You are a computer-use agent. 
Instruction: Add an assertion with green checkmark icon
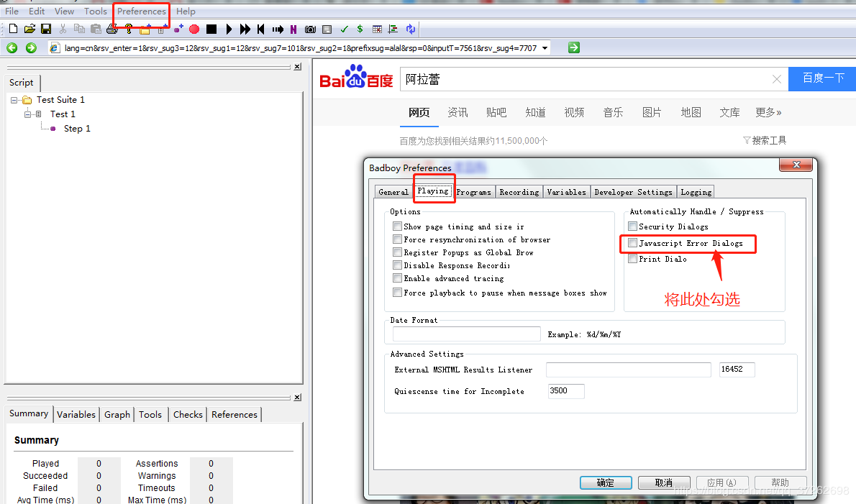point(344,29)
